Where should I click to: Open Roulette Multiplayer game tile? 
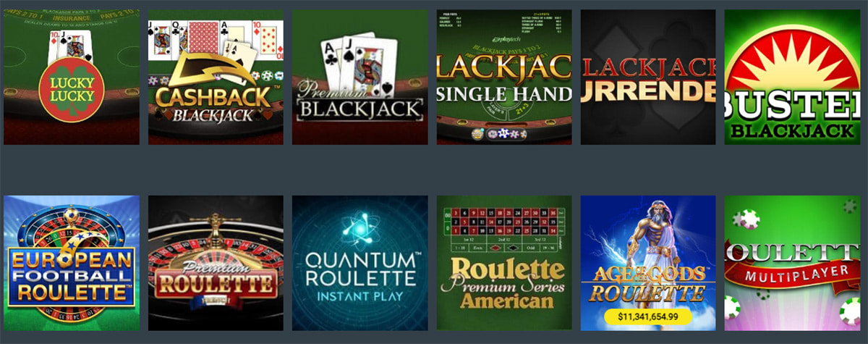click(794, 263)
